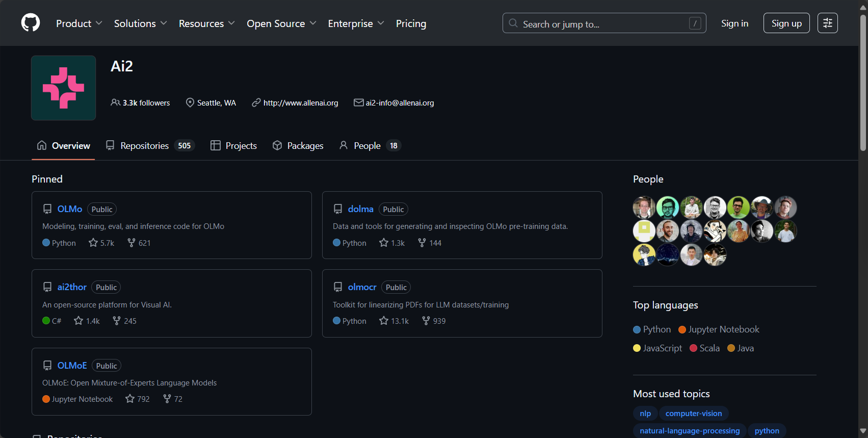The image size is (868, 438).
Task: Click the Repositories tab repo icon
Action: click(110, 145)
